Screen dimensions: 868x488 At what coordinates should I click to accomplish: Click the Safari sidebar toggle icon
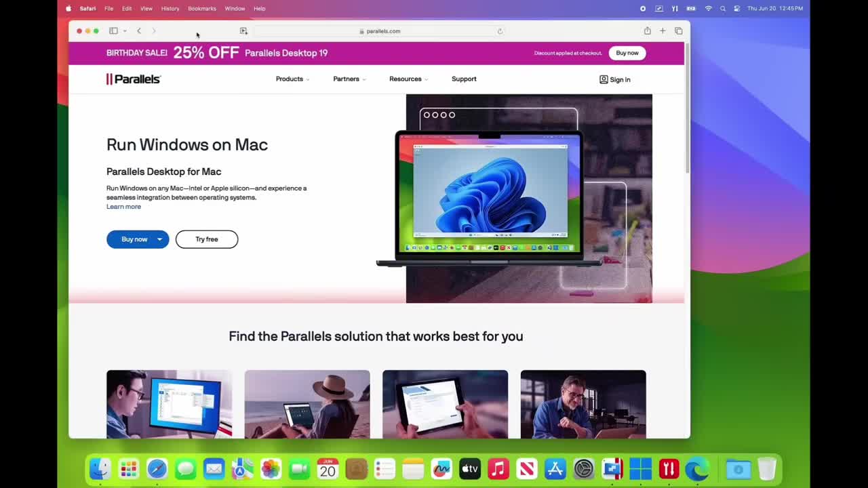[113, 31]
